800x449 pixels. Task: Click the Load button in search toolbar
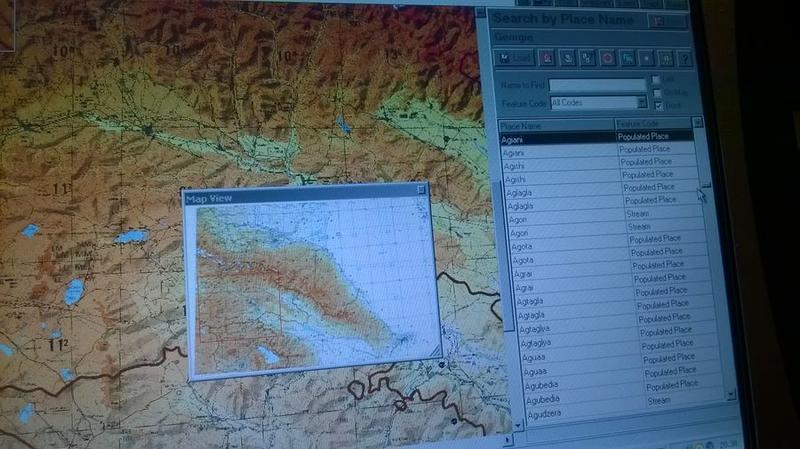pos(514,58)
